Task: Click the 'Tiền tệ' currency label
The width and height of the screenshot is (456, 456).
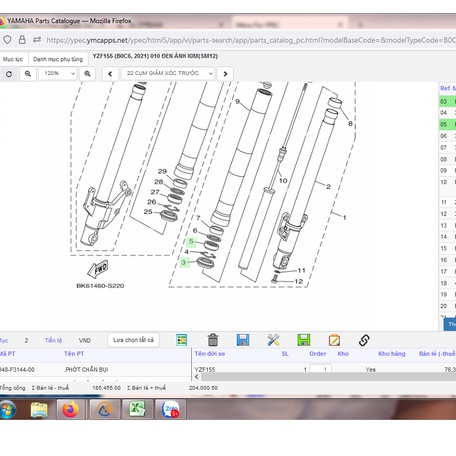Action: pos(53,340)
